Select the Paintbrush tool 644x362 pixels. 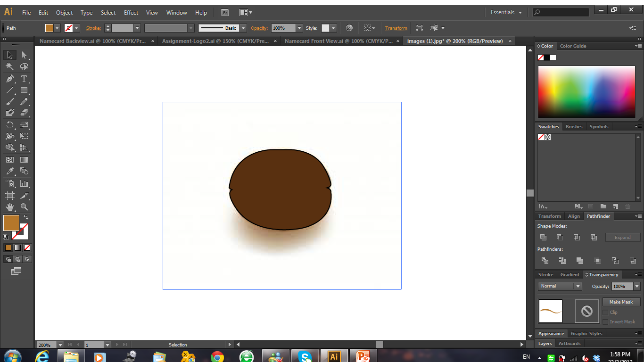click(x=9, y=101)
